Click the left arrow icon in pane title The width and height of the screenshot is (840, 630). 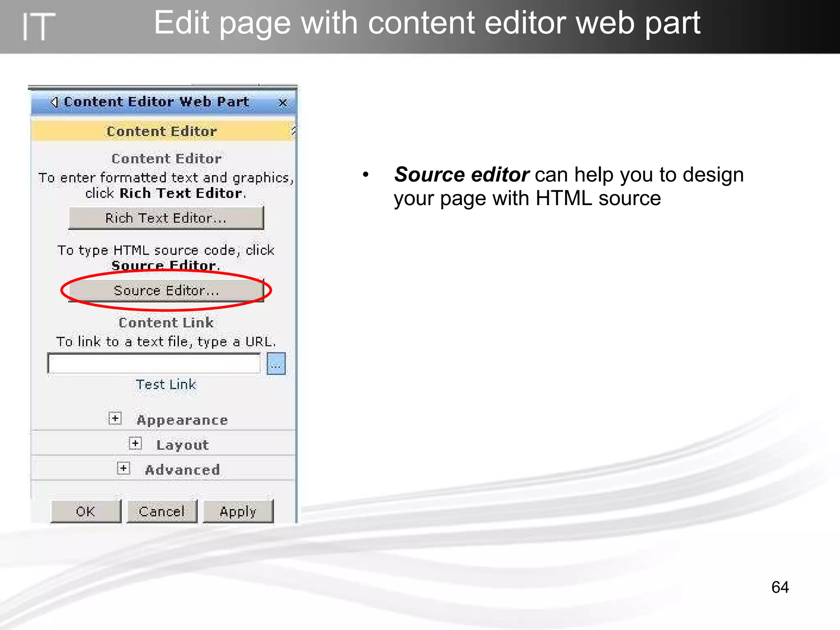click(54, 101)
